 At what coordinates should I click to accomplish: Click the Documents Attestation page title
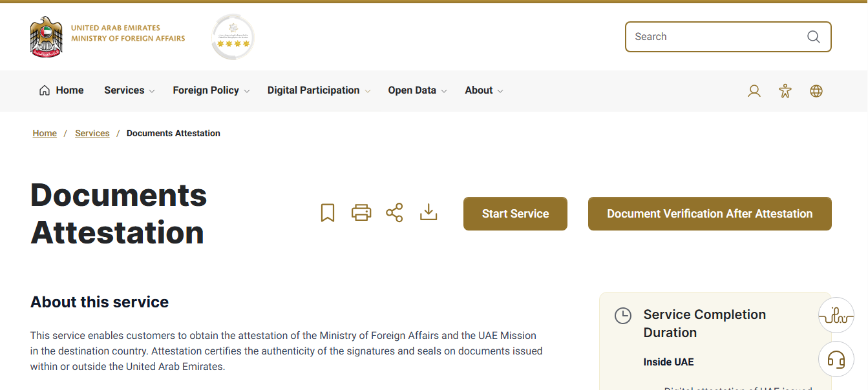click(x=119, y=213)
